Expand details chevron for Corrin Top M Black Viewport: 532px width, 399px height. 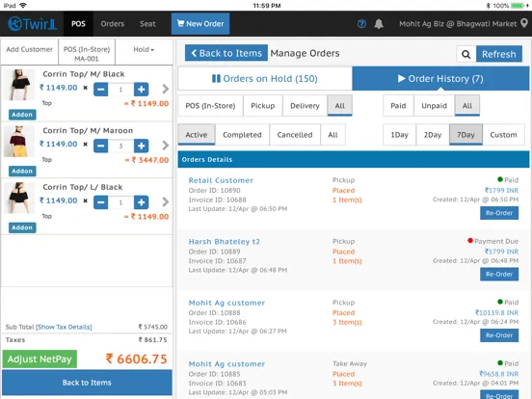(x=165, y=89)
